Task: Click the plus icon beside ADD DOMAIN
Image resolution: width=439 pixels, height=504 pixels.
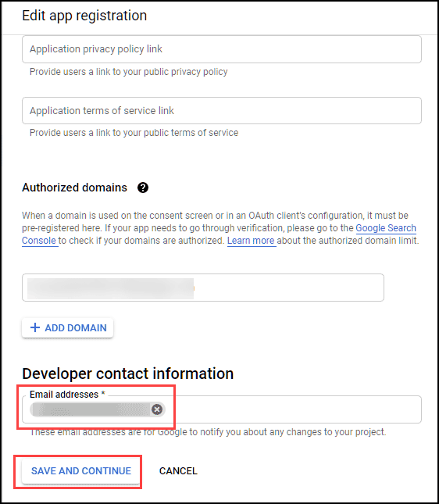Action: pyautogui.click(x=35, y=327)
